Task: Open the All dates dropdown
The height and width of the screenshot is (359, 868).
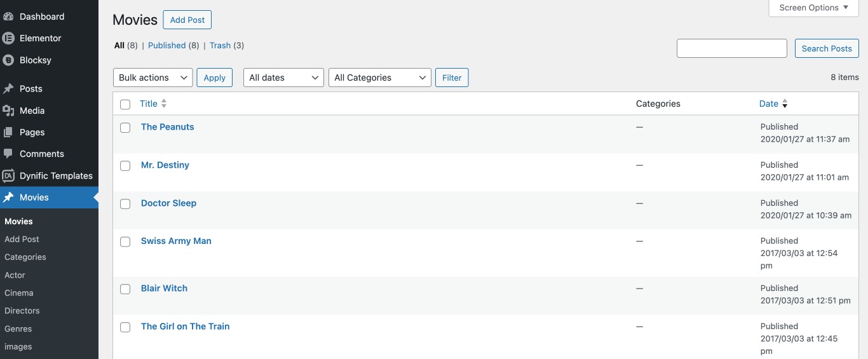Action: tap(283, 78)
